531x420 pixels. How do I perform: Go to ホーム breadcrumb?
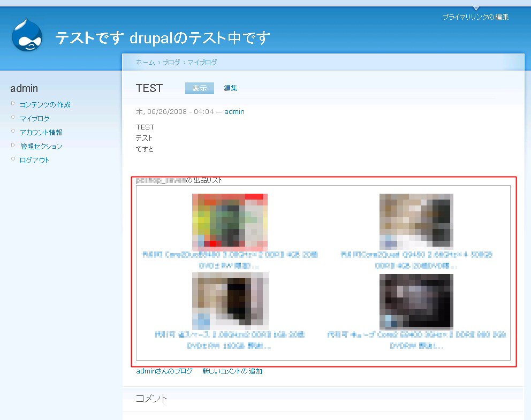click(x=145, y=62)
